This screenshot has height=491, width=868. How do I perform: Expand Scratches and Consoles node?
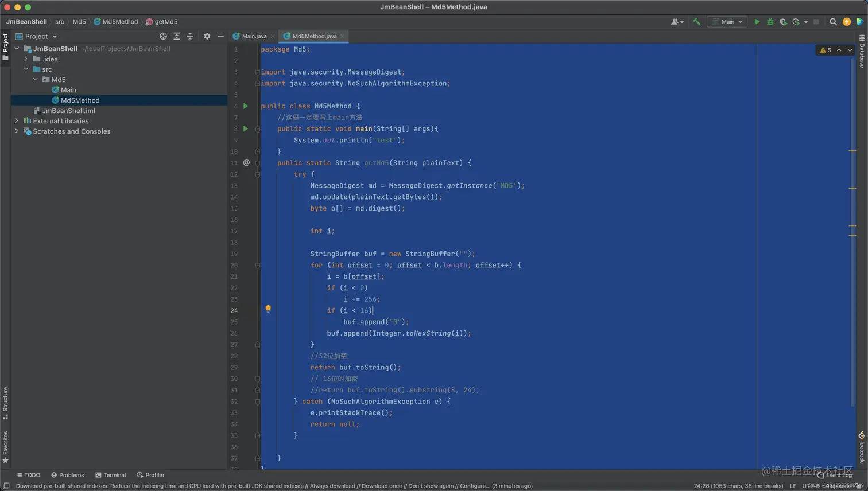pos(17,131)
